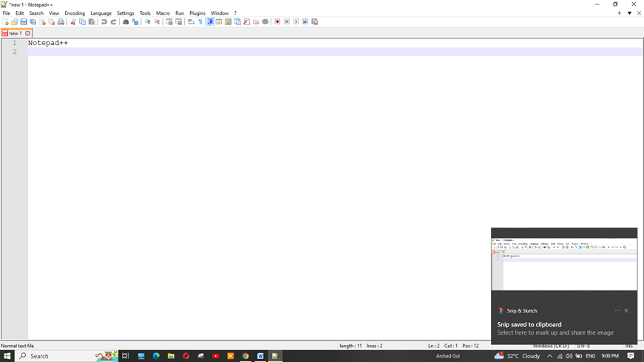Open the Window menu
644x362 pixels.
click(x=220, y=13)
